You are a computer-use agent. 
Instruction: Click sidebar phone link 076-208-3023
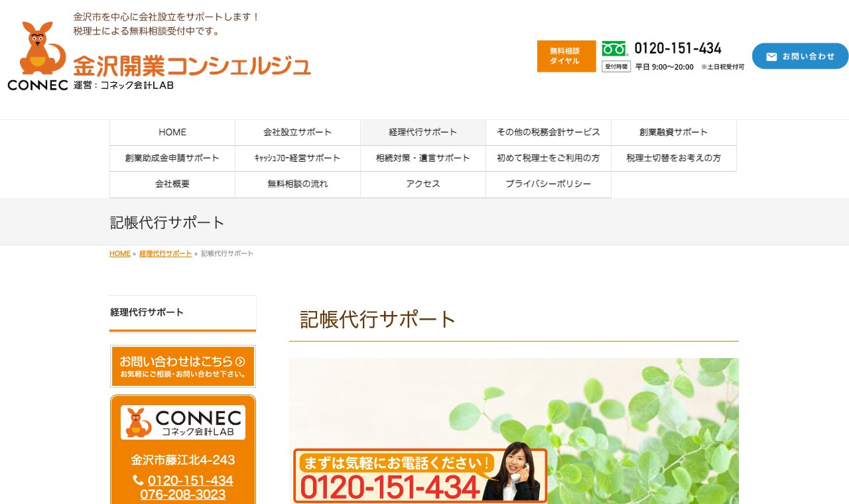pos(183,495)
